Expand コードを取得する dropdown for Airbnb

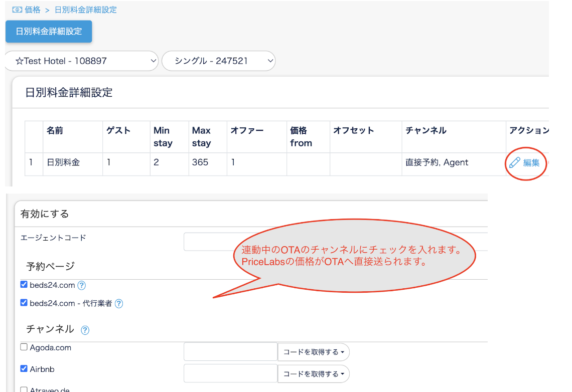coord(314,373)
